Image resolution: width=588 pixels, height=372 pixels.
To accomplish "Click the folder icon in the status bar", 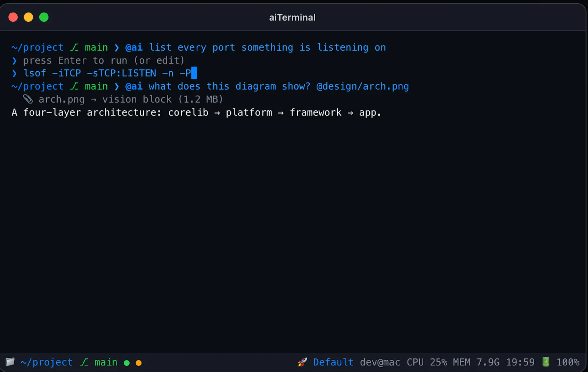I will coord(10,362).
